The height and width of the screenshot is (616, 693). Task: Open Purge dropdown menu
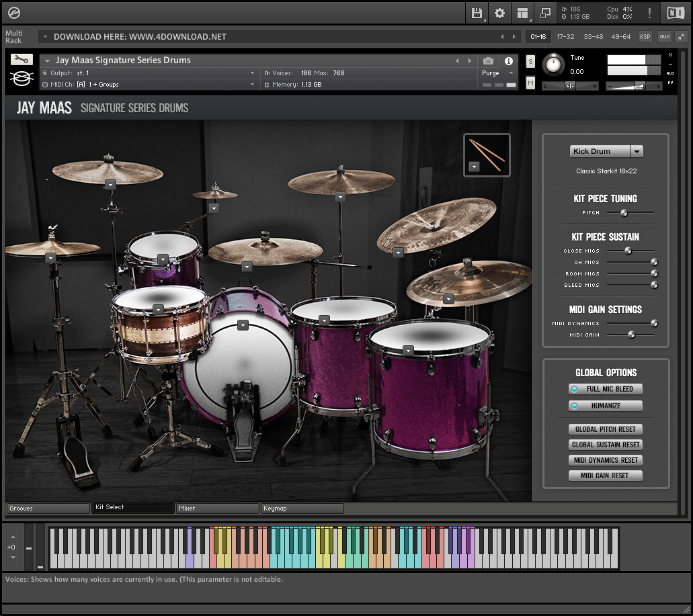pyautogui.click(x=497, y=73)
